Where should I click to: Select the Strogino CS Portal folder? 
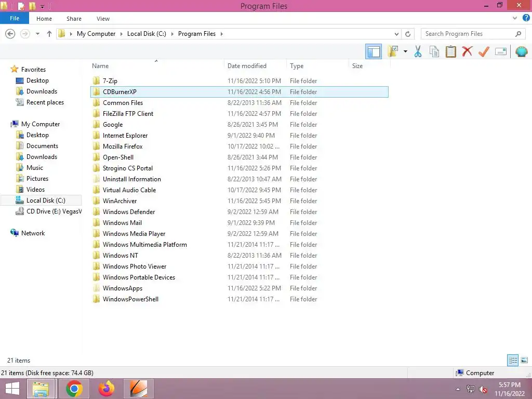pyautogui.click(x=239, y=168)
